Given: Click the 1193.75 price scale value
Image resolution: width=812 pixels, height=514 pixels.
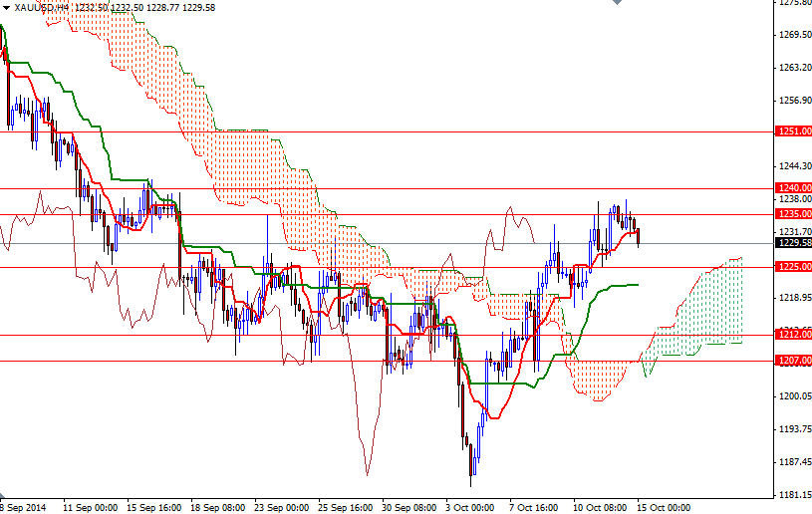Looking at the screenshot, I should coord(793,429).
